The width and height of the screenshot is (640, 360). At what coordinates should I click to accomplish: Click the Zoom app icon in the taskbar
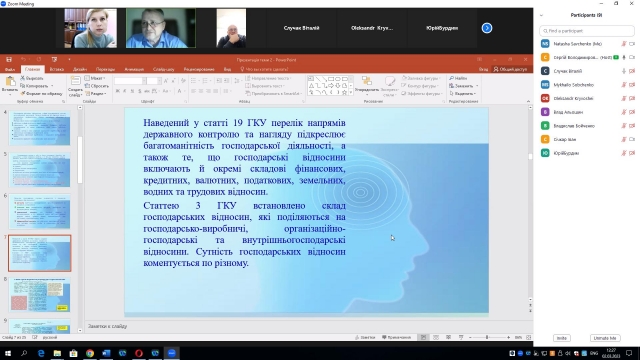[171, 353]
